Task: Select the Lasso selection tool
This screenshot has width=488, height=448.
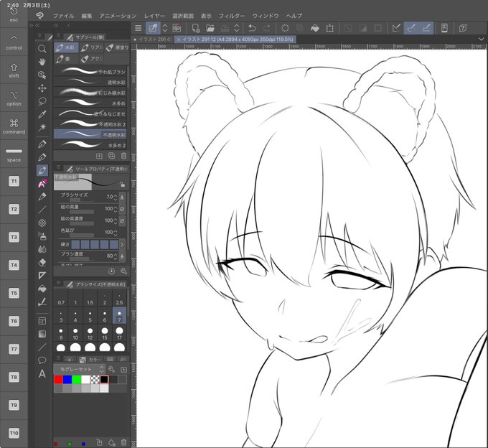Action: pos(42,101)
